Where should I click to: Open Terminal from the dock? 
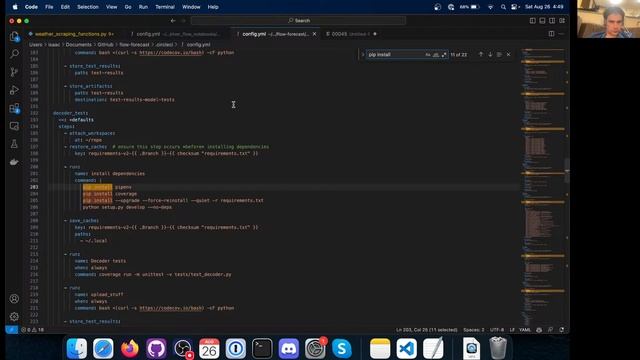tap(262, 349)
